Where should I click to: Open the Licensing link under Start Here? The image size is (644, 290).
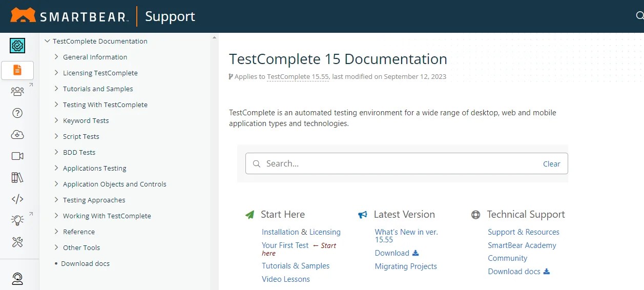[325, 232]
